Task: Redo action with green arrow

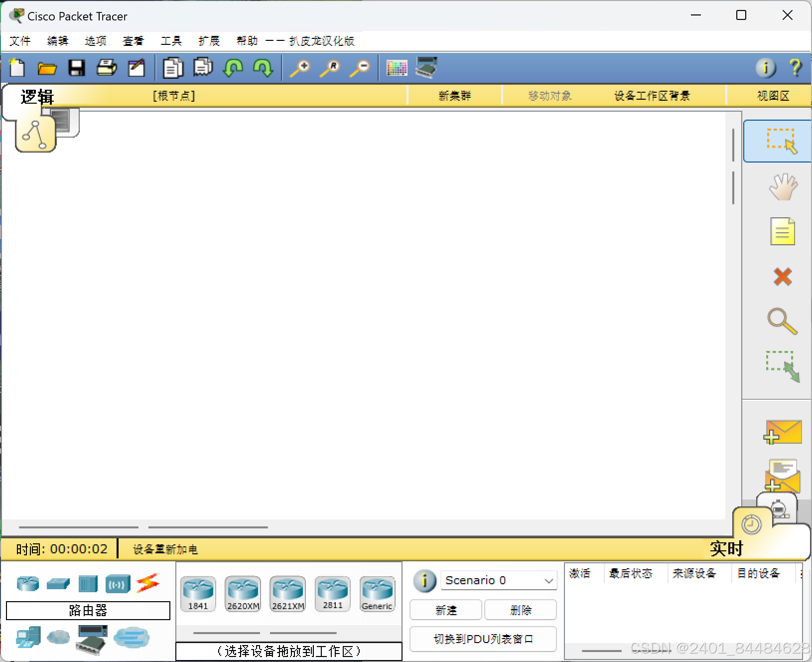Action: 263,67
